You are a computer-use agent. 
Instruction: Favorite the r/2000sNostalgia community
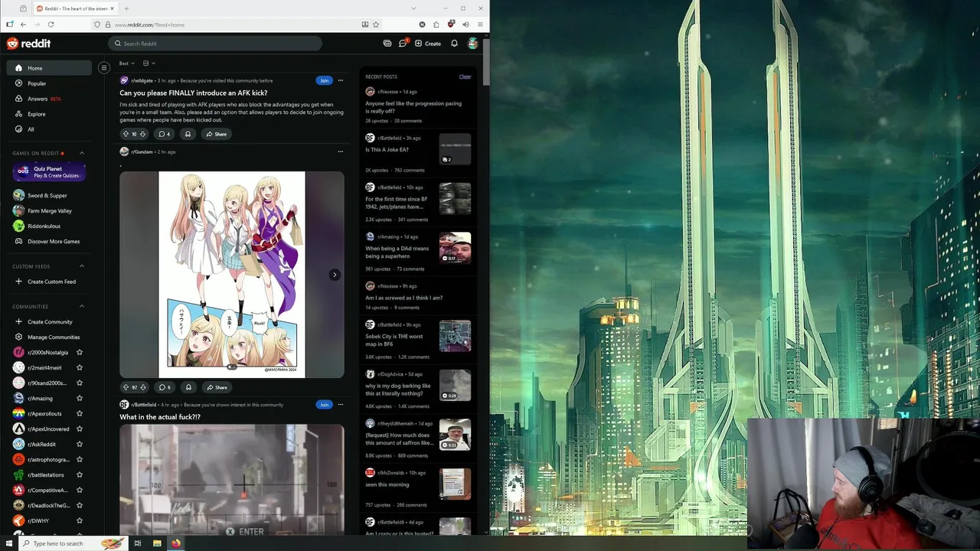coord(80,353)
